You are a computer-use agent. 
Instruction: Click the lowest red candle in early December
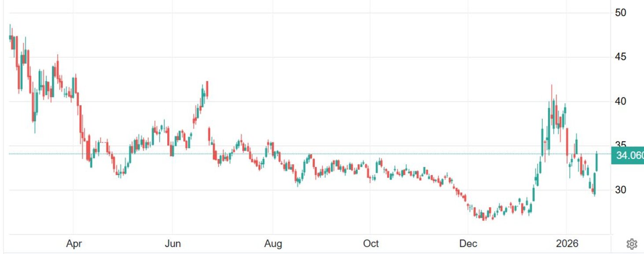point(484,216)
